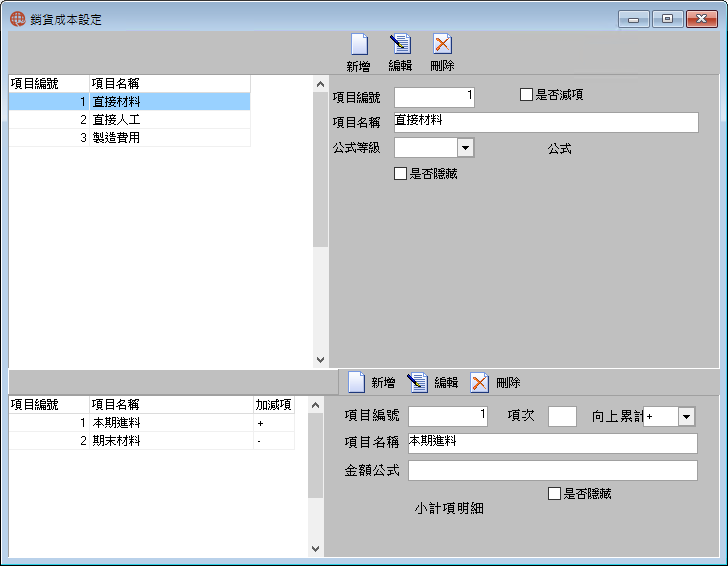Click the 項次 input field
The image size is (728, 566).
pos(562,416)
